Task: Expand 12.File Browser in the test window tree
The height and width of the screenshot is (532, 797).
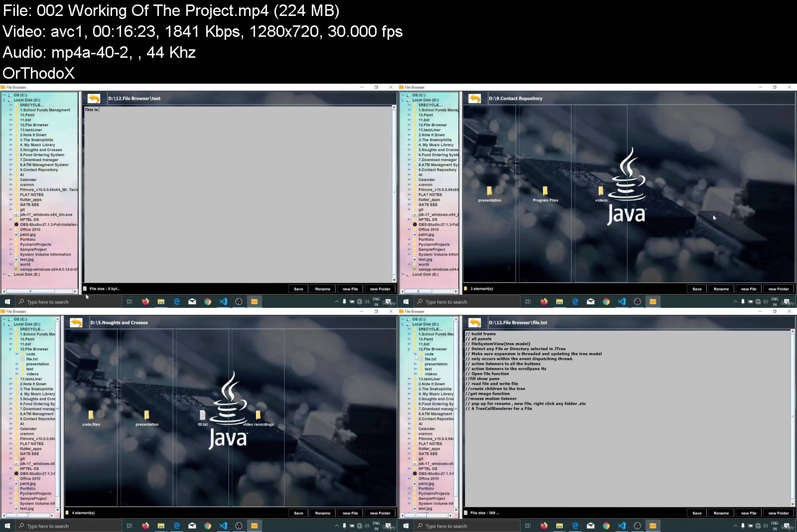Action: [x=11, y=125]
